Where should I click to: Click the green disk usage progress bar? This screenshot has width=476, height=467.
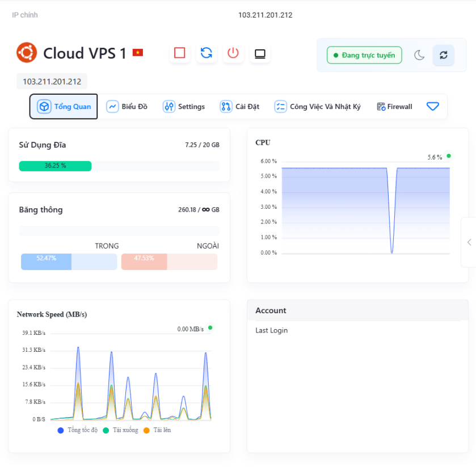(55, 166)
